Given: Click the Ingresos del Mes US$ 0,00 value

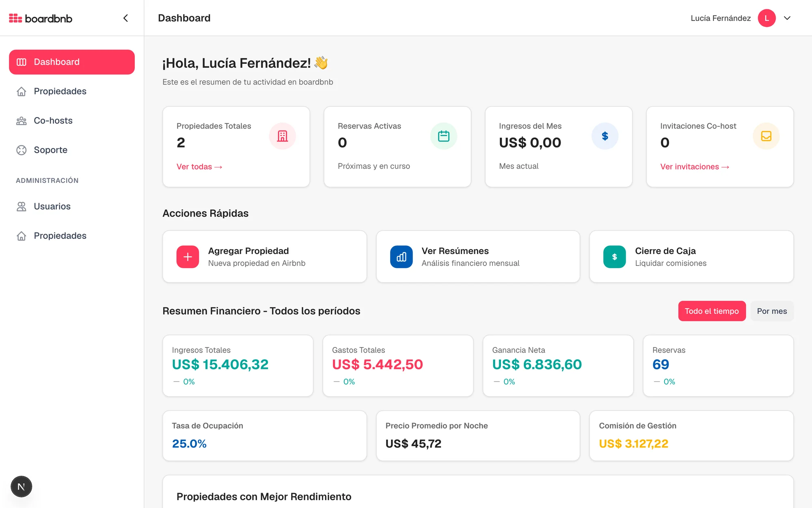Looking at the screenshot, I should [x=530, y=143].
